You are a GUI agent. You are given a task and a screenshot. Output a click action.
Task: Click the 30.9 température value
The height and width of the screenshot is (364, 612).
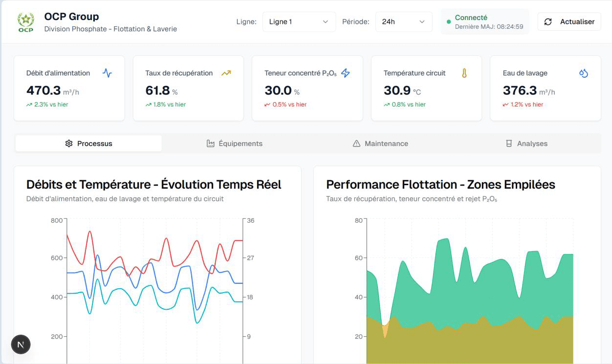tap(397, 90)
